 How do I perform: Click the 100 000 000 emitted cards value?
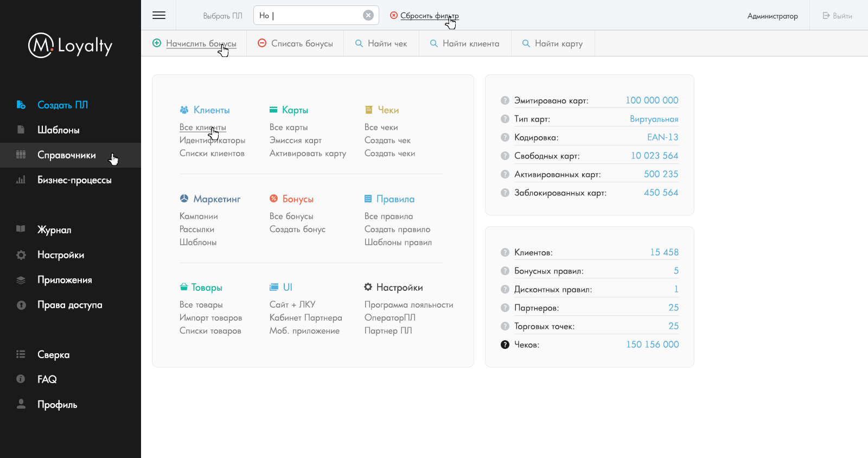coord(652,100)
